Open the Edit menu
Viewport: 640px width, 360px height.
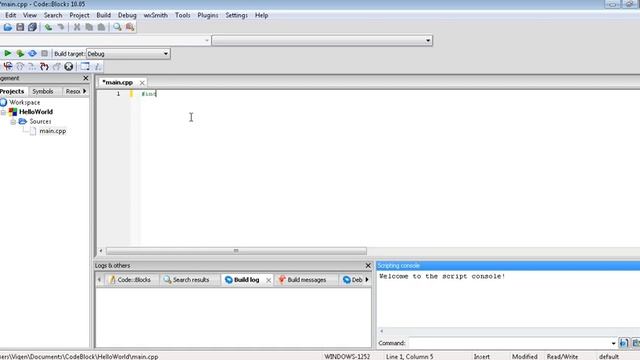(x=11, y=15)
